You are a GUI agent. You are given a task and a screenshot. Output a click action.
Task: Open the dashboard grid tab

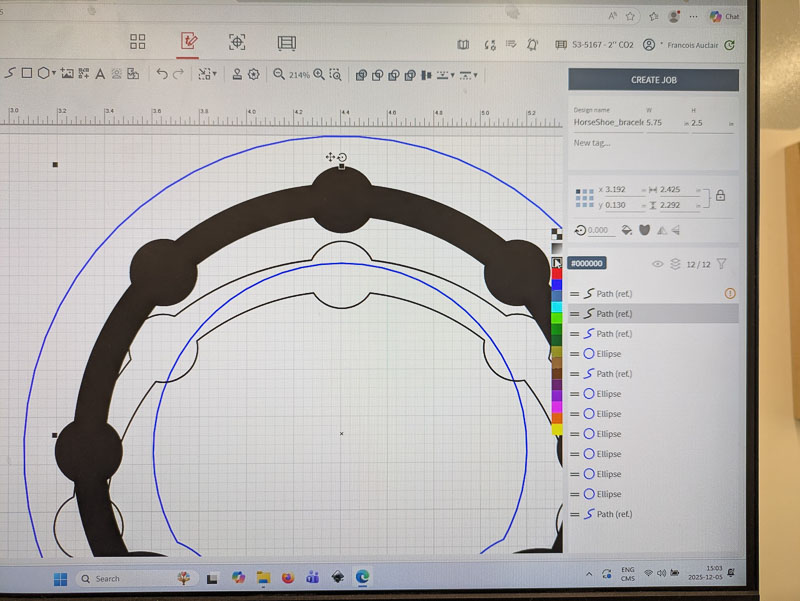tap(138, 42)
